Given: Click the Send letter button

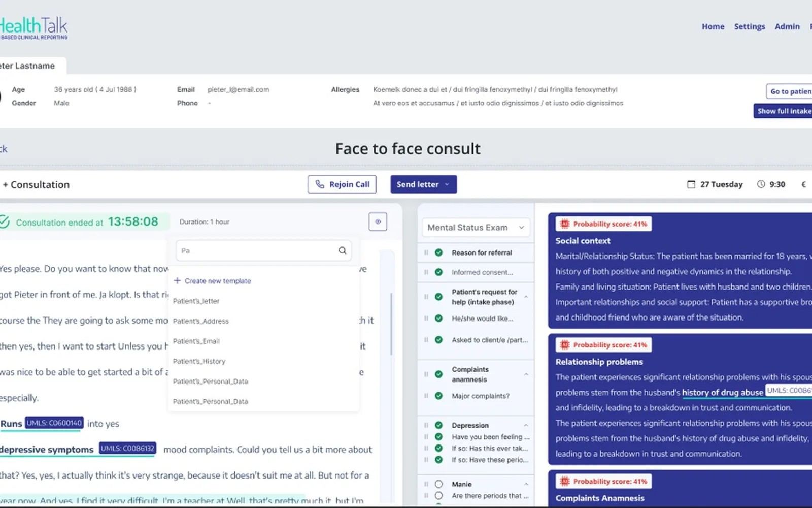Looking at the screenshot, I should [424, 184].
